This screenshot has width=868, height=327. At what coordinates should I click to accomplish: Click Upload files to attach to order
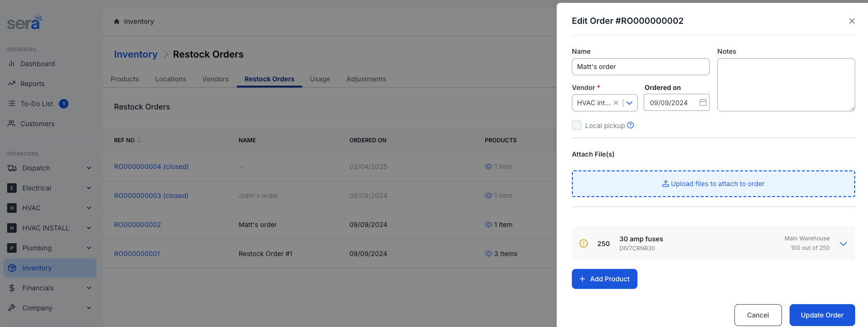pyautogui.click(x=714, y=184)
